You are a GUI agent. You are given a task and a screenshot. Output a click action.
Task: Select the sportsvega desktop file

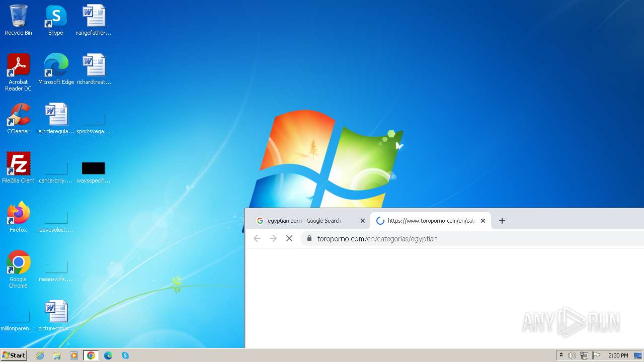tap(94, 123)
